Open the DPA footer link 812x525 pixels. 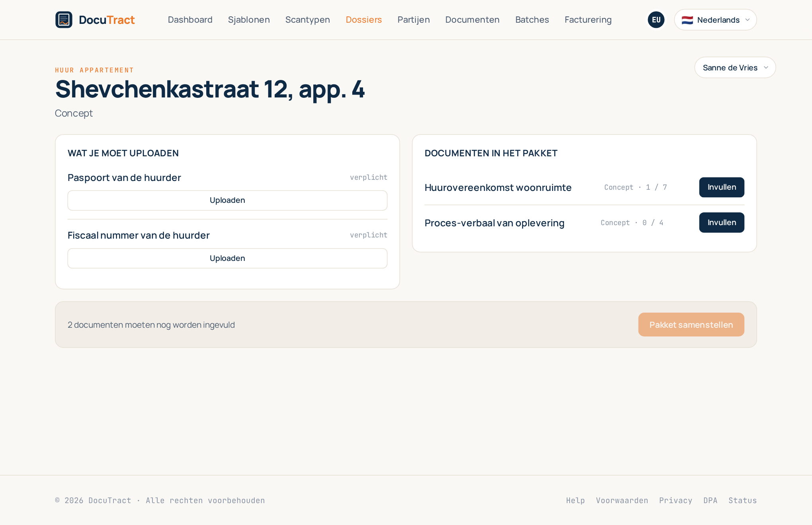point(710,500)
